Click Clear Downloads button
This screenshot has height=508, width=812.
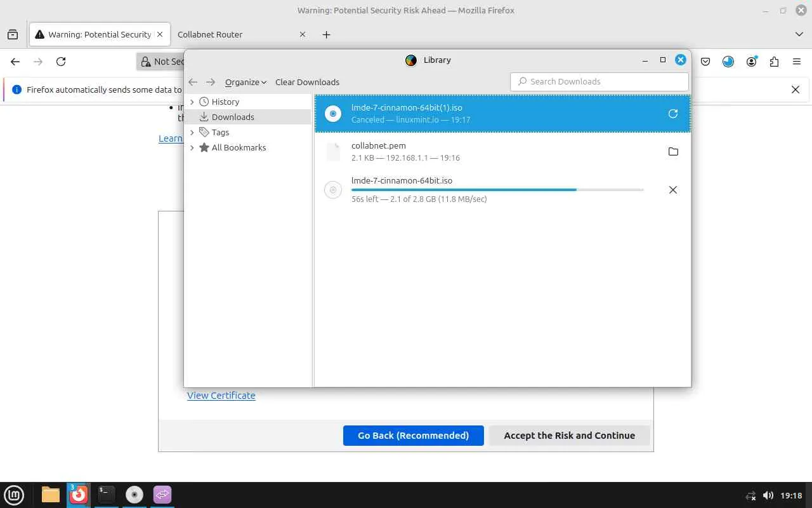(x=307, y=82)
